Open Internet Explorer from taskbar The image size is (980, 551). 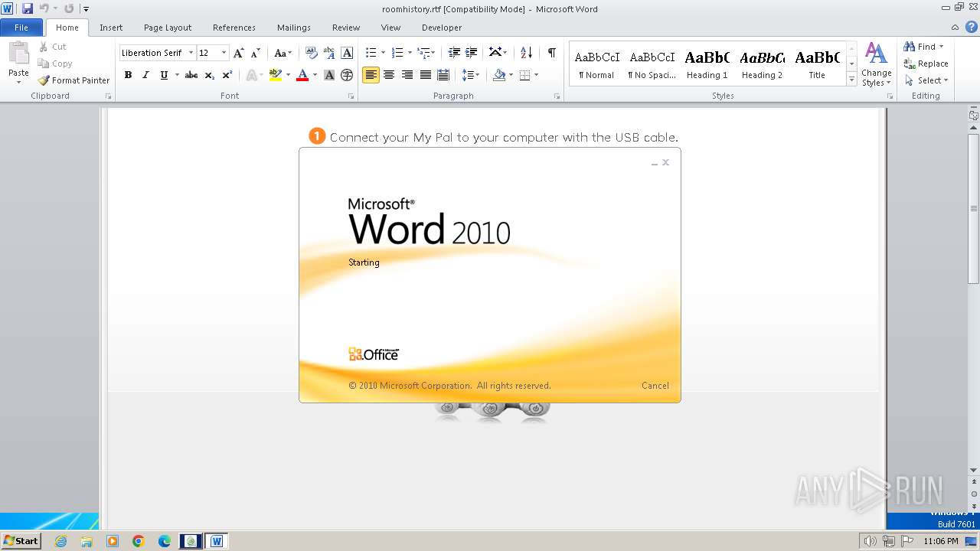coord(60,541)
